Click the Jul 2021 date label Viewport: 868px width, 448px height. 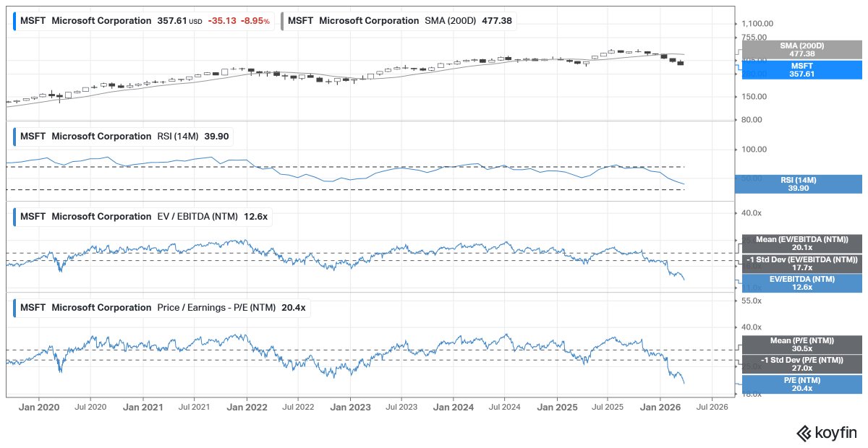195,408
